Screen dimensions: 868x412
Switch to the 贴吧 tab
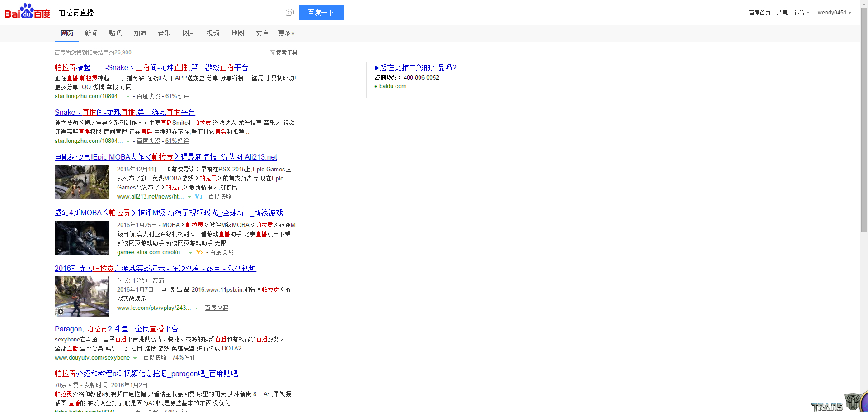pos(115,33)
